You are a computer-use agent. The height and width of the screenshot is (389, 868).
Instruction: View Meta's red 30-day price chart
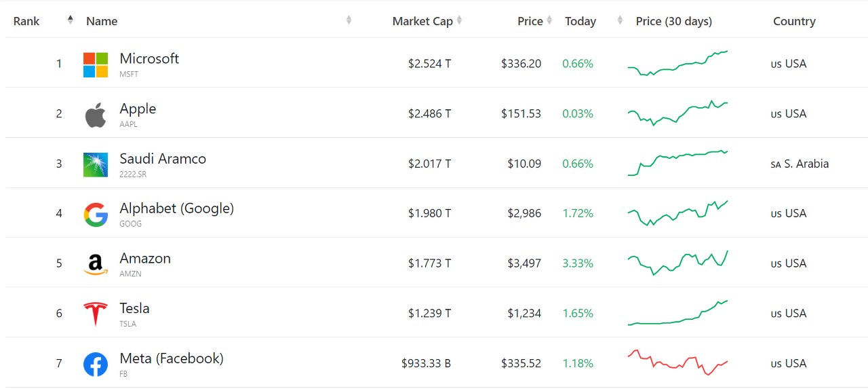tap(677, 363)
